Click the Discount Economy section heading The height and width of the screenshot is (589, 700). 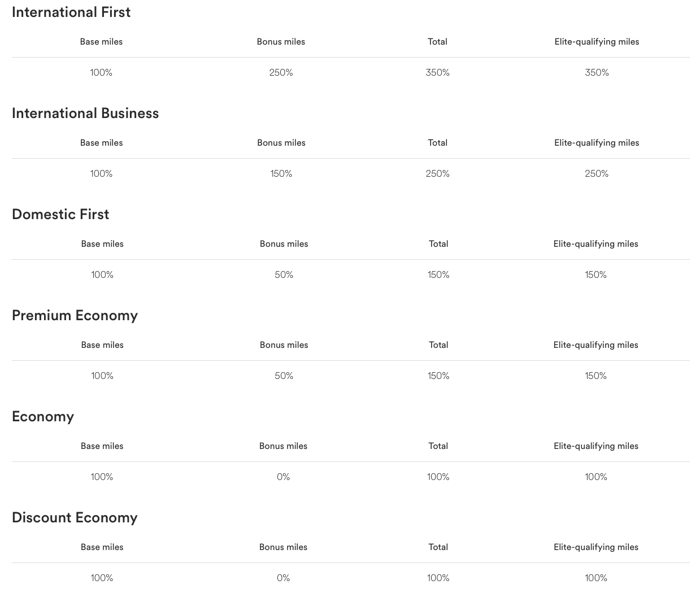point(75,518)
